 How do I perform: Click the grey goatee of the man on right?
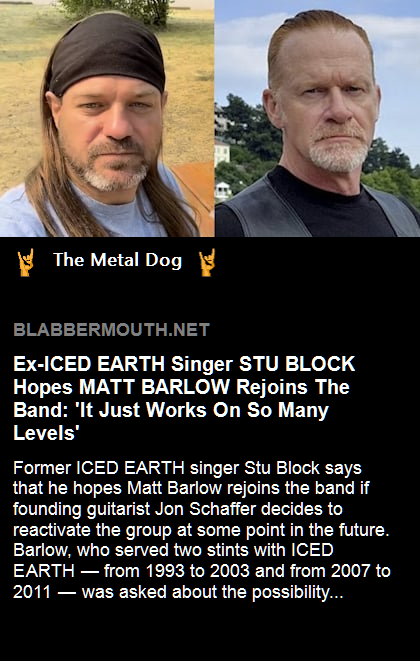point(339,153)
